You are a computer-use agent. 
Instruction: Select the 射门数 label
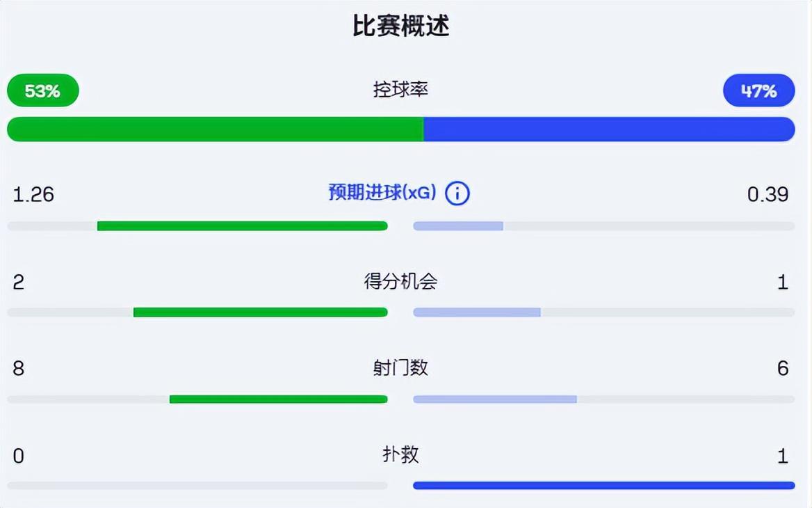pyautogui.click(x=400, y=367)
